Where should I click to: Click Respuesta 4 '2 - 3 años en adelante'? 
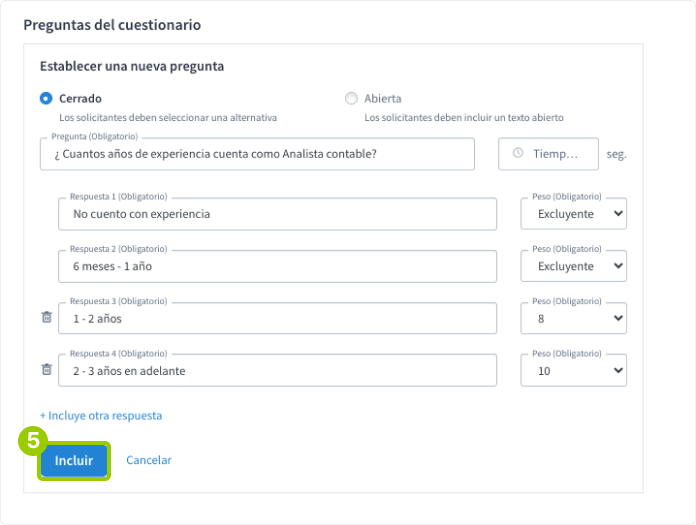[277, 370]
